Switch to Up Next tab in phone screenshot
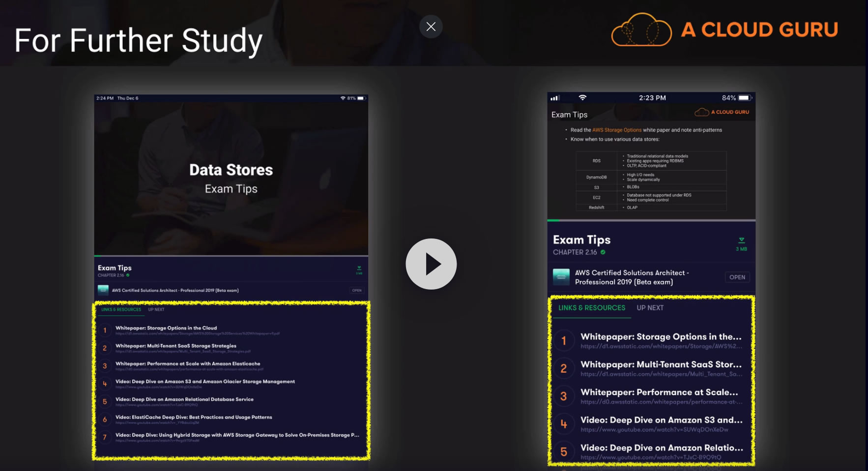This screenshot has height=471, width=868. pos(650,308)
